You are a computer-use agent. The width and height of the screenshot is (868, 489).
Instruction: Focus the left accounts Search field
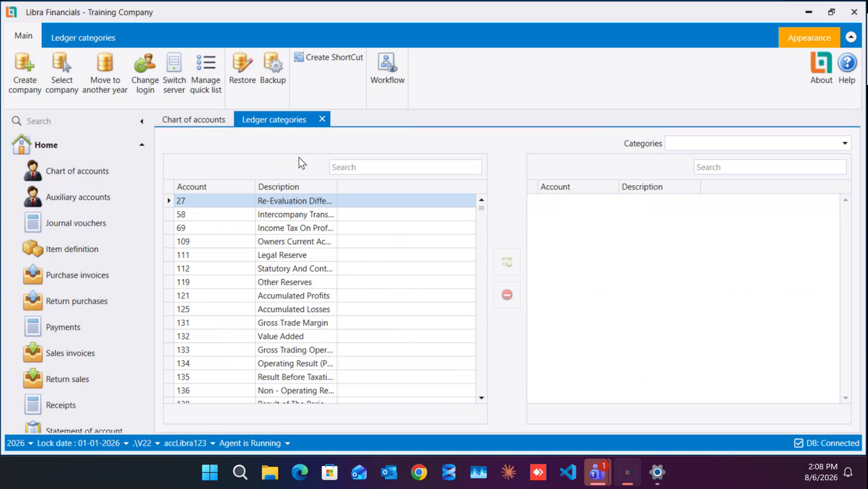point(406,167)
